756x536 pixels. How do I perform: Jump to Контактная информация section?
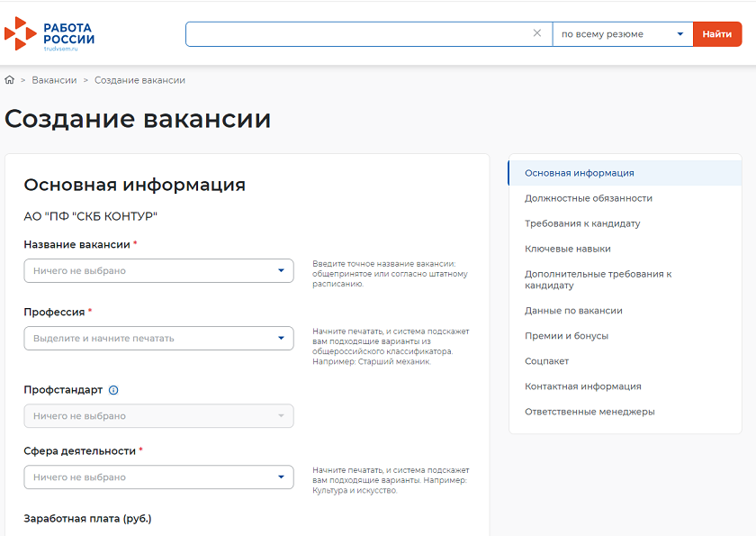point(582,386)
